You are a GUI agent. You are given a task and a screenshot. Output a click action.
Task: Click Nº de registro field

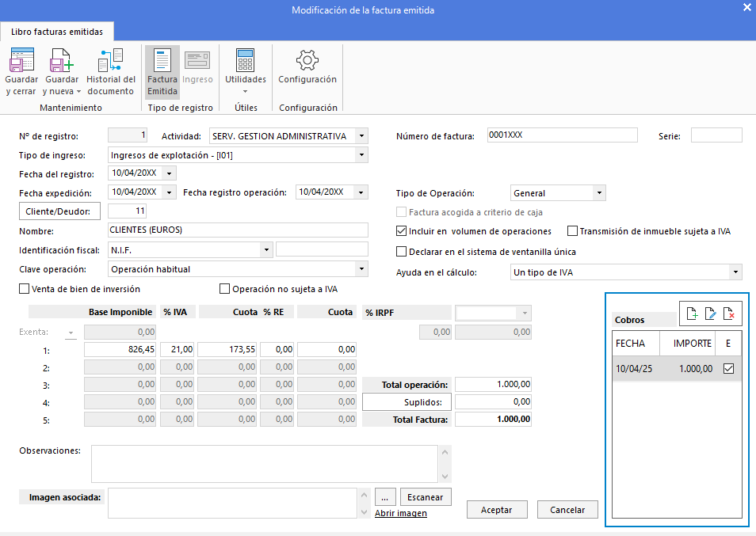click(128, 135)
